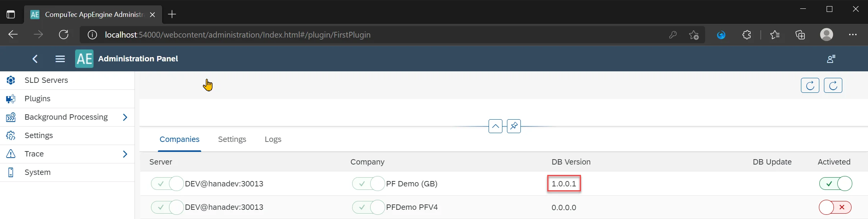
Task: Expand Background Processing submenu arrow
Action: click(x=125, y=117)
